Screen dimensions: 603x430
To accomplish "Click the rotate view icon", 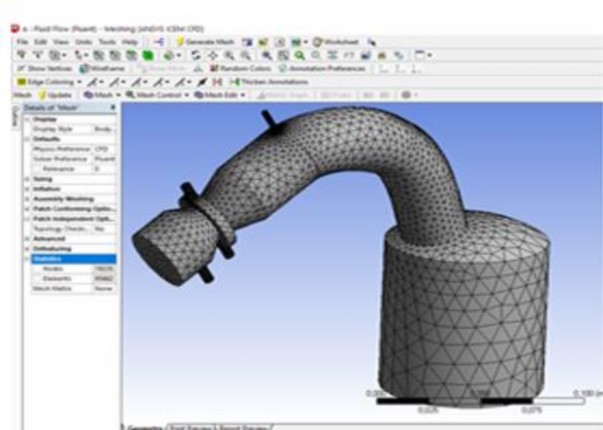I will click(197, 54).
